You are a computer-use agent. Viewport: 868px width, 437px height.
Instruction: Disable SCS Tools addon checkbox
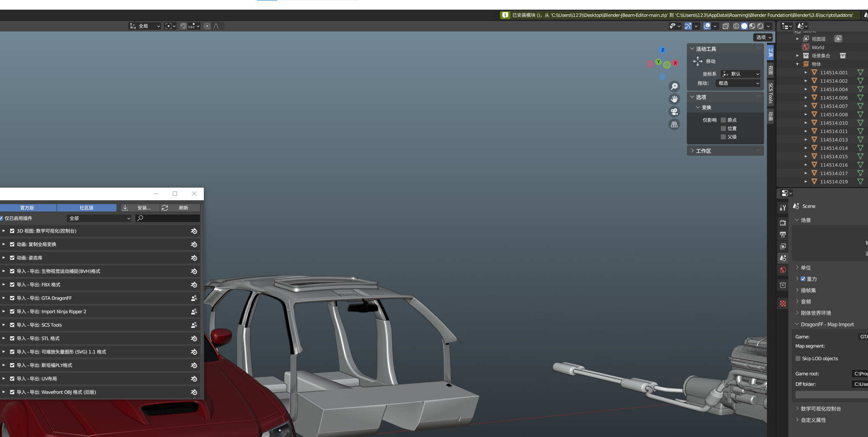click(x=12, y=325)
